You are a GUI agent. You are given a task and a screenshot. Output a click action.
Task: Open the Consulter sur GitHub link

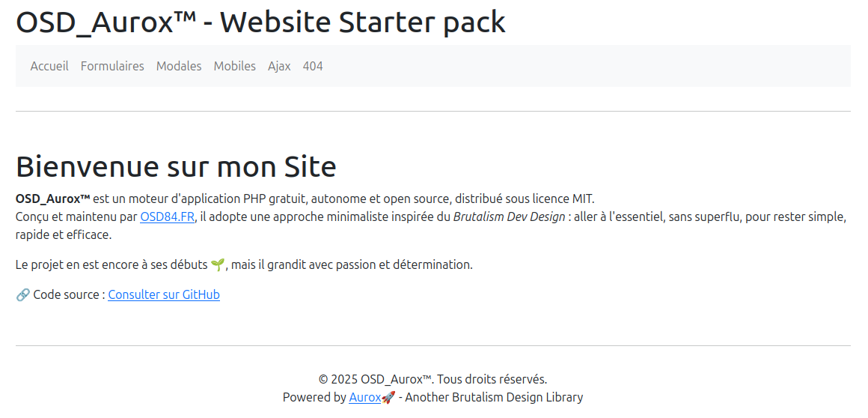tap(164, 294)
